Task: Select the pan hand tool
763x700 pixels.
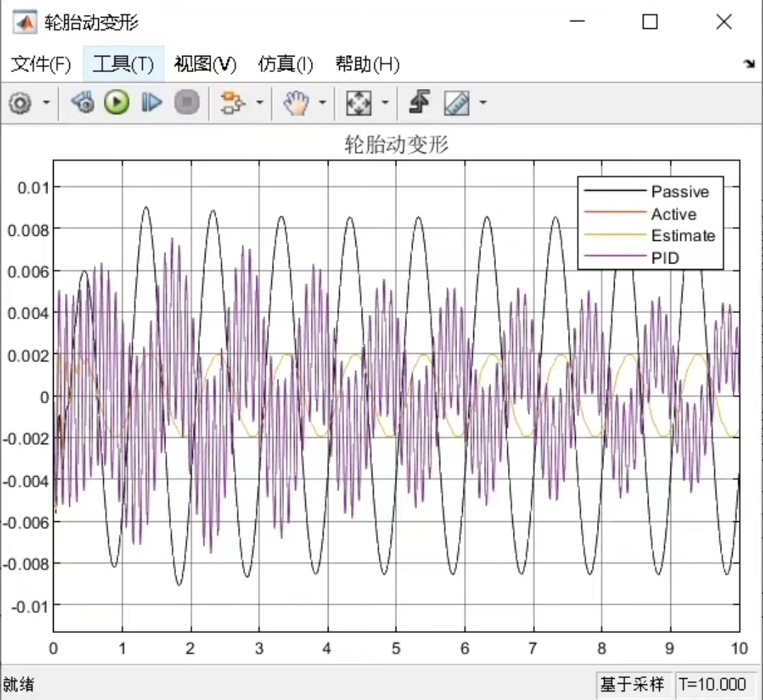Action: click(296, 102)
